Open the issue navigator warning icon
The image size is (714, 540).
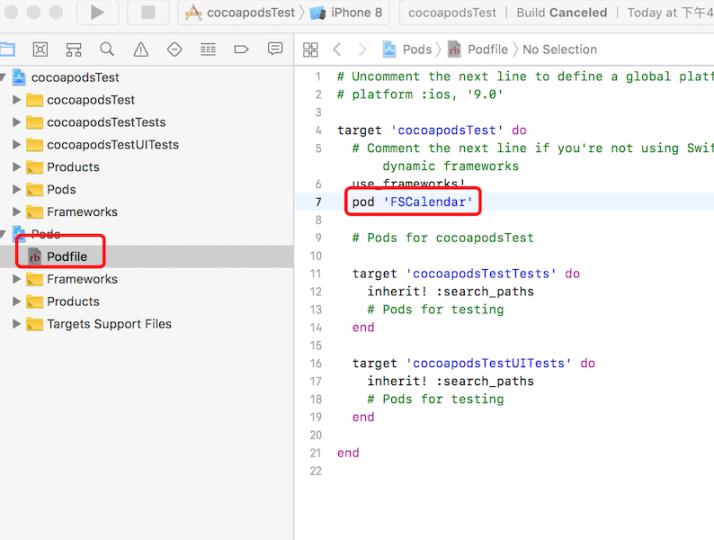140,49
